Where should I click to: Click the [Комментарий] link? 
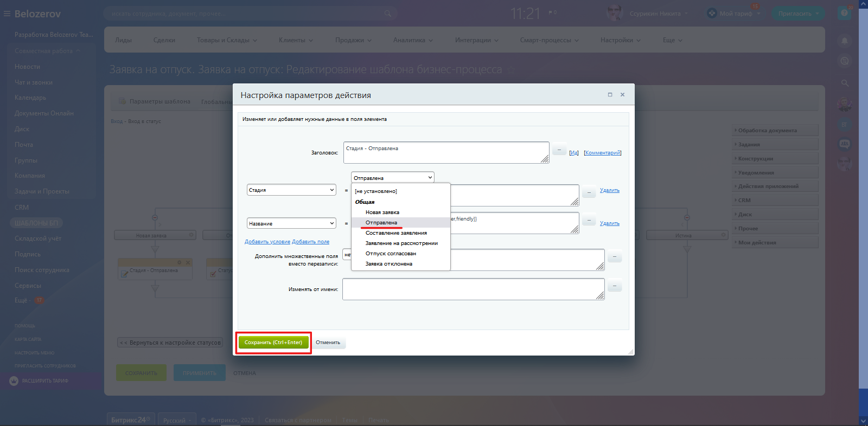point(602,153)
